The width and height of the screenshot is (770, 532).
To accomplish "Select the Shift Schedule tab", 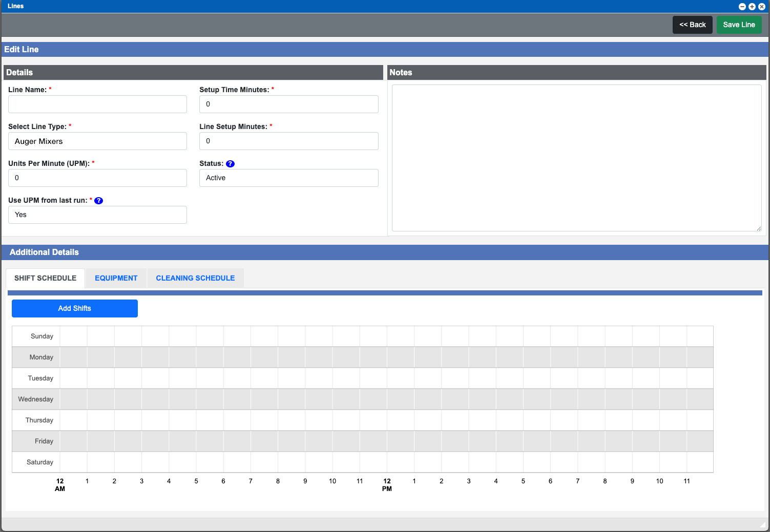I will coord(45,278).
